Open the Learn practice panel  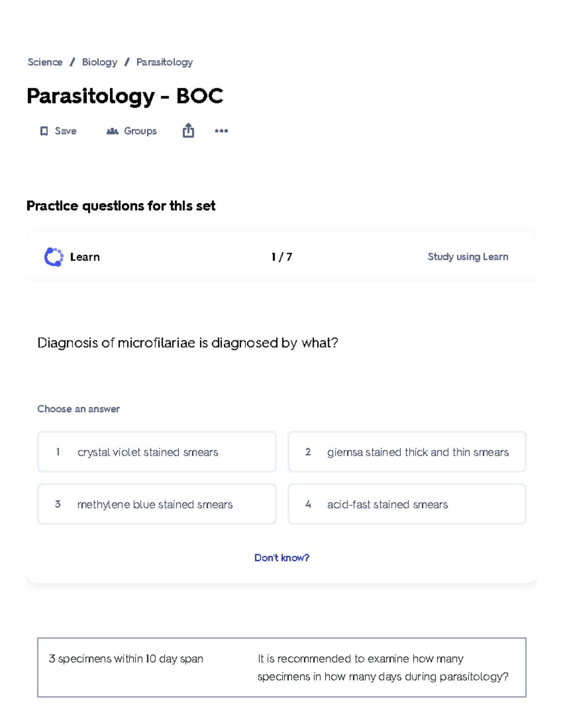(x=84, y=256)
